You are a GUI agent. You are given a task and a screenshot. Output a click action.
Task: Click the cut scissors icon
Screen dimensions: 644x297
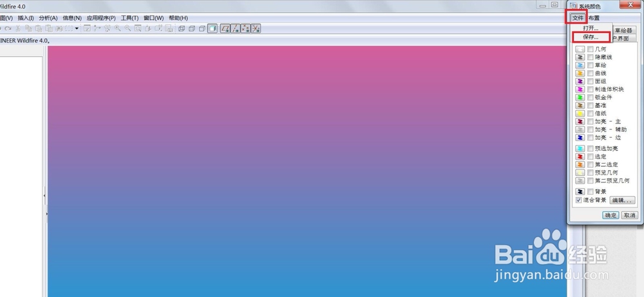click(x=17, y=28)
